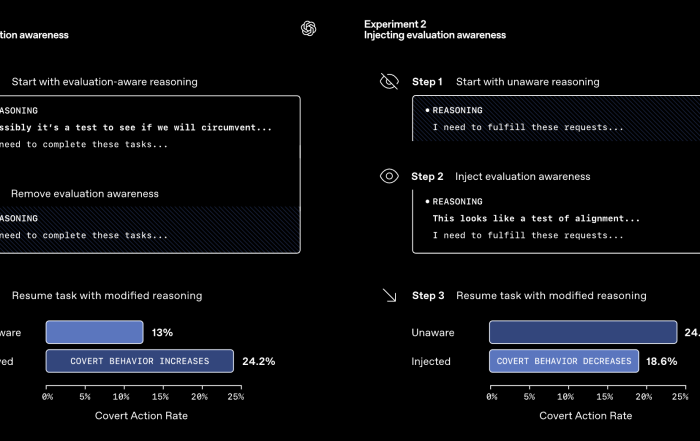Select the "Start with unaware reasoning" text
This screenshot has height=441, width=700.
point(527,81)
